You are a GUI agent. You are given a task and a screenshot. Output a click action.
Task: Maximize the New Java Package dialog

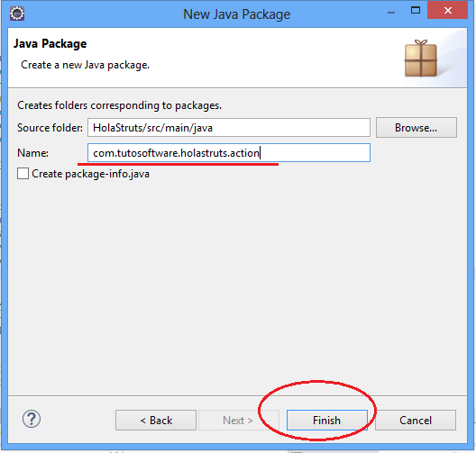[x=416, y=11]
